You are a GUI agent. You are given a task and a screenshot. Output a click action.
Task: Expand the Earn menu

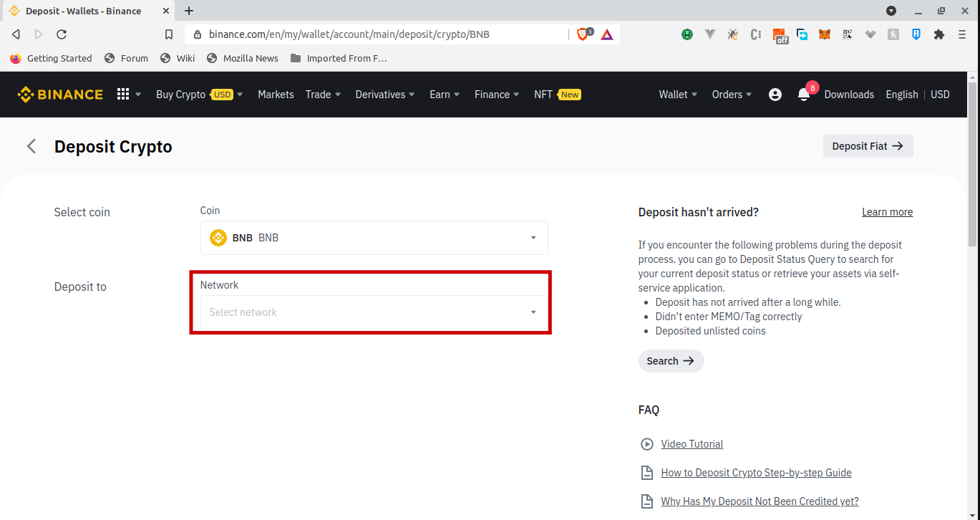tap(445, 95)
